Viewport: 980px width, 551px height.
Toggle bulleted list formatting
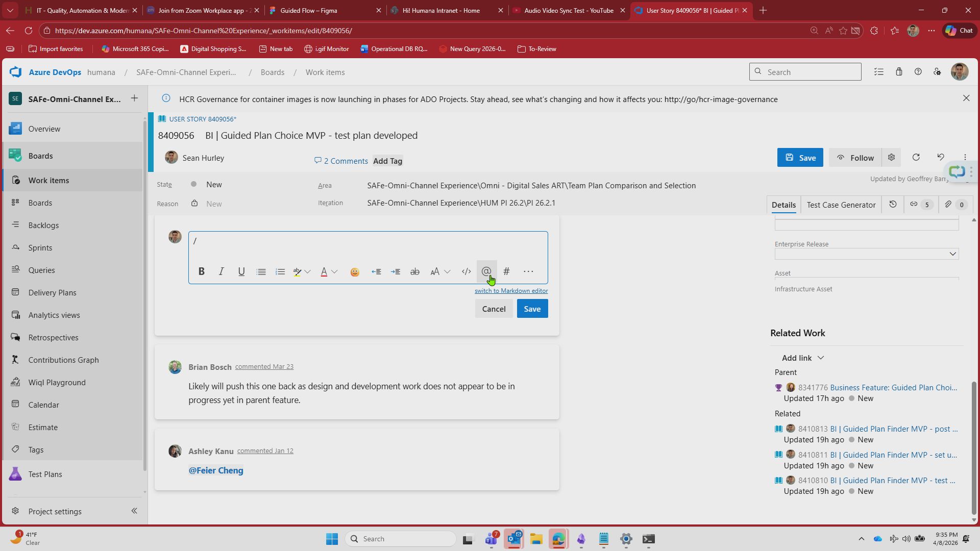(x=261, y=272)
